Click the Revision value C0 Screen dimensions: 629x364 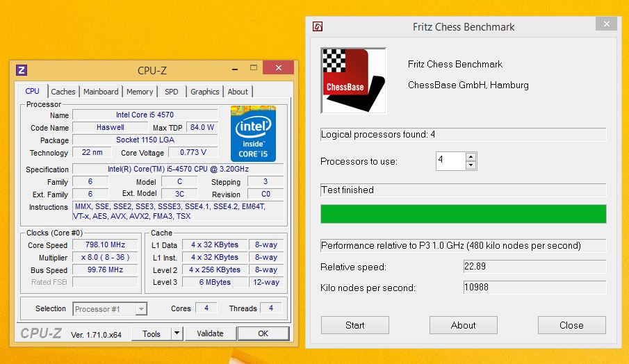click(x=266, y=194)
